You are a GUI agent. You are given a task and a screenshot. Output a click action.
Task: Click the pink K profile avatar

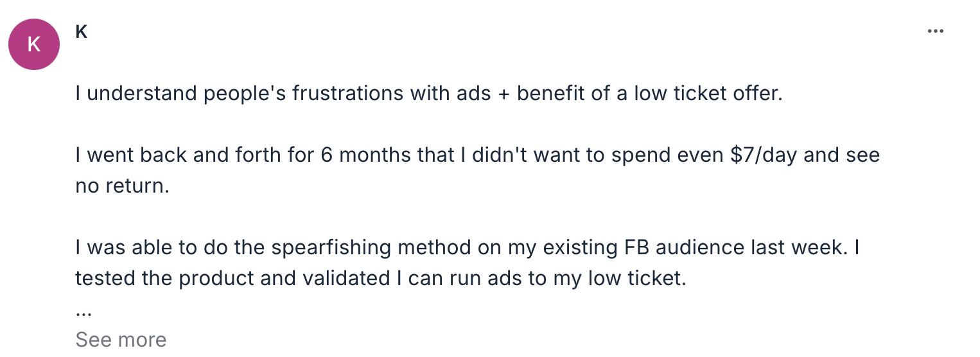coord(34,44)
